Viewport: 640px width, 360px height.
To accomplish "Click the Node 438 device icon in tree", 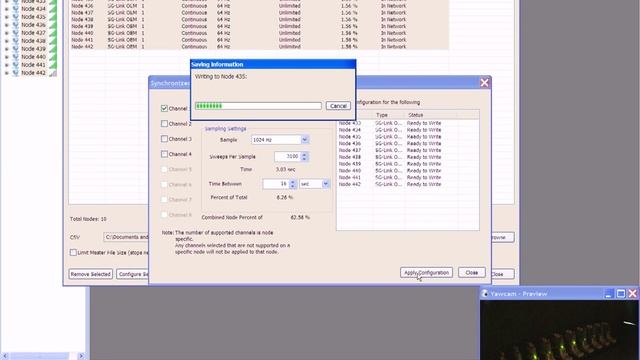I will click(16, 41).
